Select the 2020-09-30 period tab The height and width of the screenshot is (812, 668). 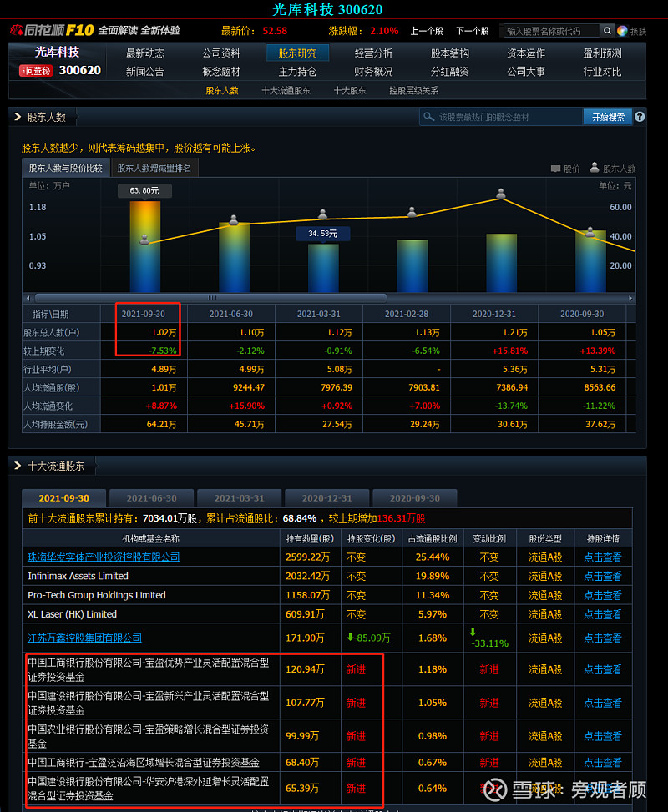click(415, 497)
